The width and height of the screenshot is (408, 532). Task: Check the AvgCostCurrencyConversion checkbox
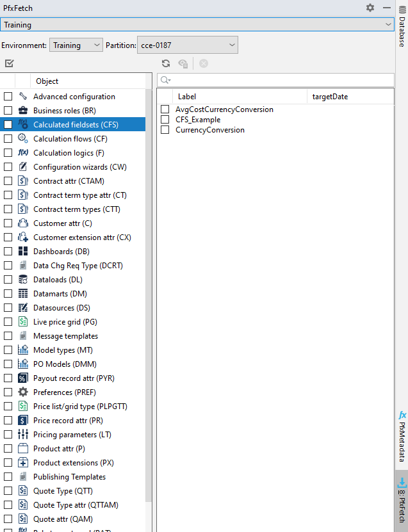(x=165, y=109)
